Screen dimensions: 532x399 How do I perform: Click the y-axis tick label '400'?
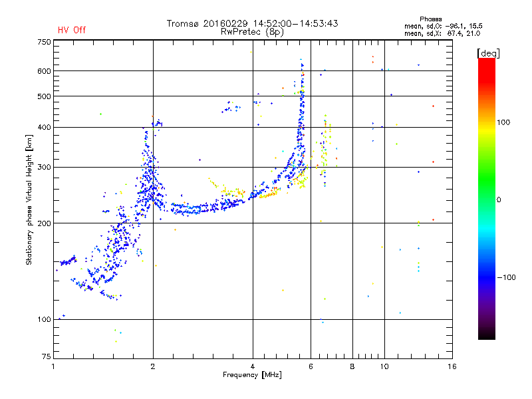tap(44, 127)
